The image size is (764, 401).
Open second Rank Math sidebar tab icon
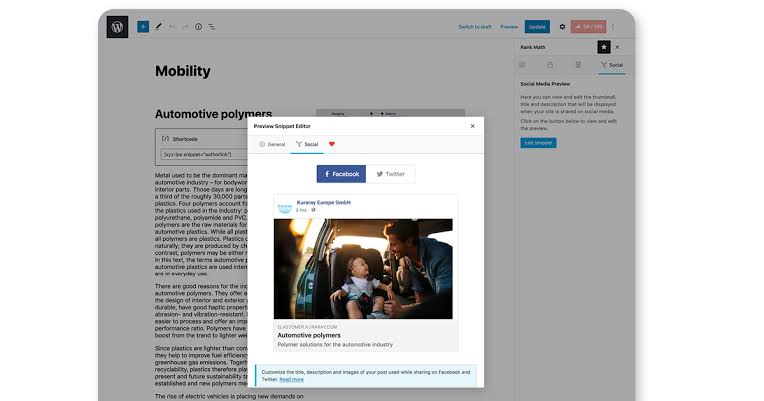click(x=550, y=65)
